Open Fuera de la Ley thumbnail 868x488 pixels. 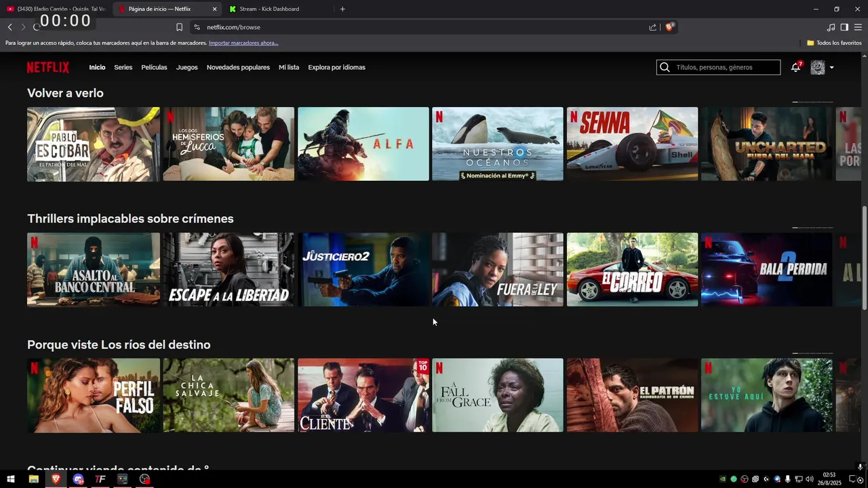(498, 270)
